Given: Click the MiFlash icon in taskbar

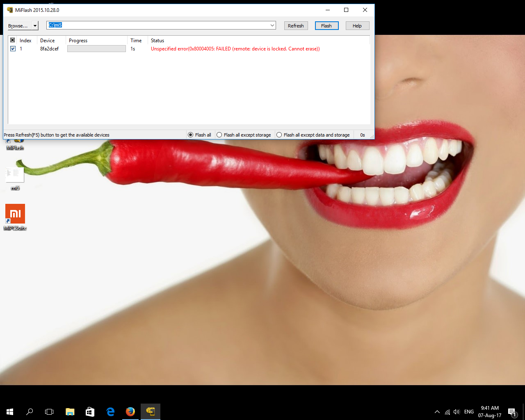Looking at the screenshot, I should point(151,411).
